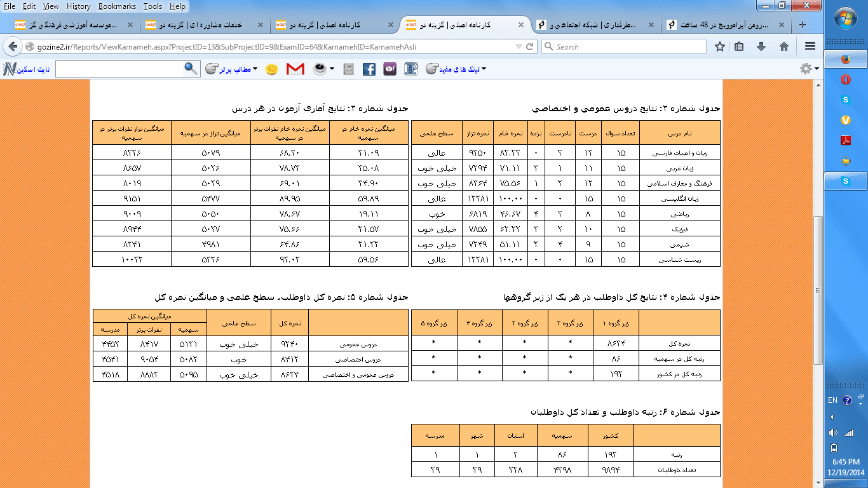This screenshot has width=868, height=488.
Task: Open Facebook from the toolbar icon
Action: pos(369,69)
